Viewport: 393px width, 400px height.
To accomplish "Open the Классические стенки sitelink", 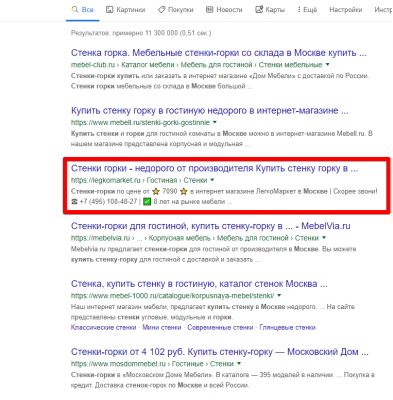I will pos(103,327).
